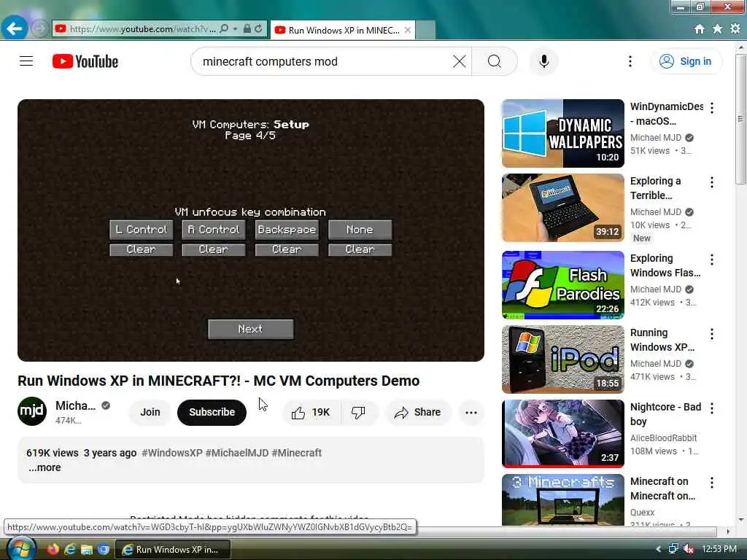Open the address bar dropdown arrow
Viewport: 747px width, 560px height.
(x=236, y=28)
